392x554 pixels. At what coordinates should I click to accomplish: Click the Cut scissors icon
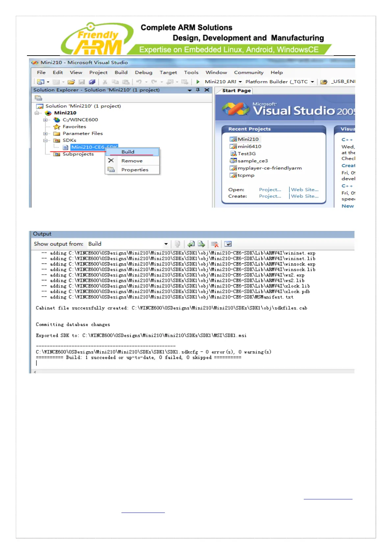pyautogui.click(x=105, y=82)
